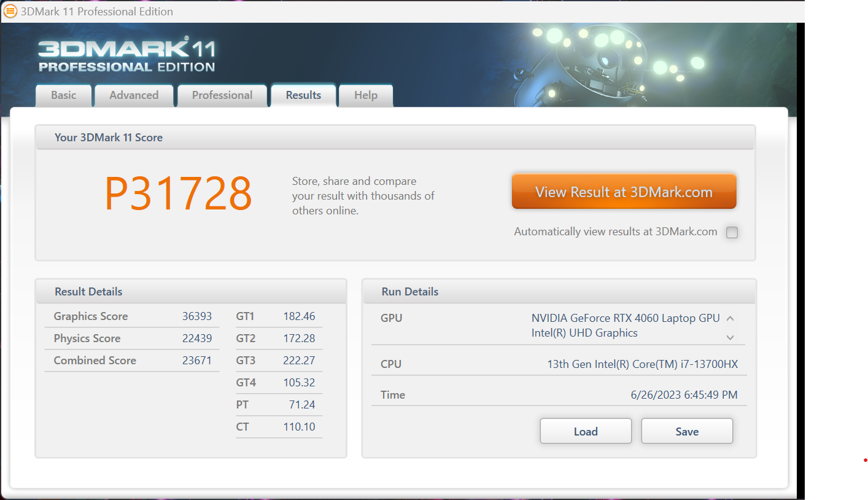This screenshot has width=868, height=500.
Task: Select the Intel(R) UHD Graphics entry
Action: [584, 333]
